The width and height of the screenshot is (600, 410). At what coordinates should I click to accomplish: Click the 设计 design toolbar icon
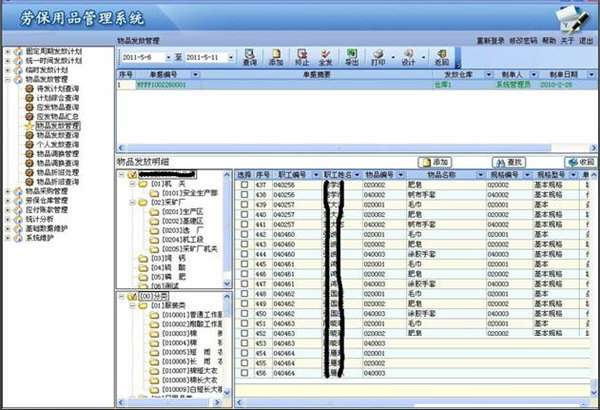coord(408,57)
